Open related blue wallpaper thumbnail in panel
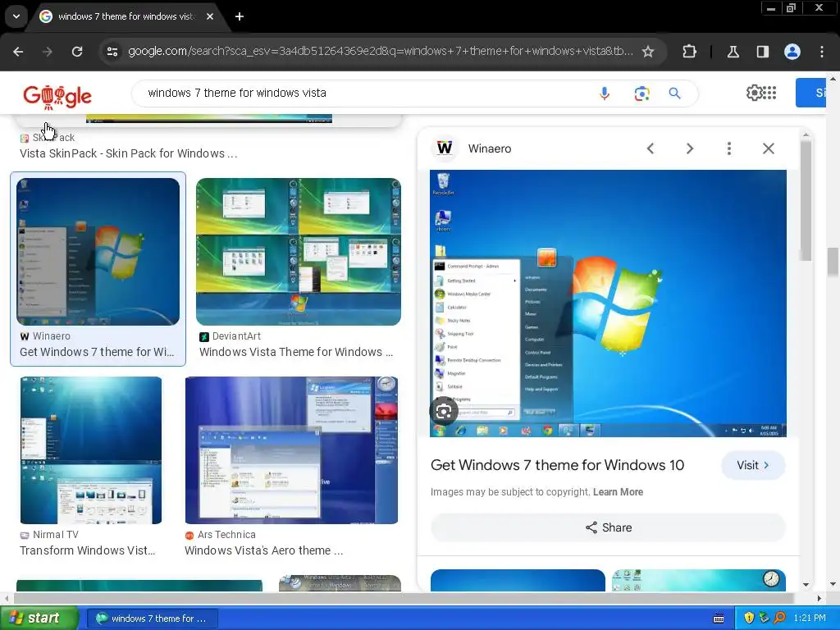 [x=518, y=580]
